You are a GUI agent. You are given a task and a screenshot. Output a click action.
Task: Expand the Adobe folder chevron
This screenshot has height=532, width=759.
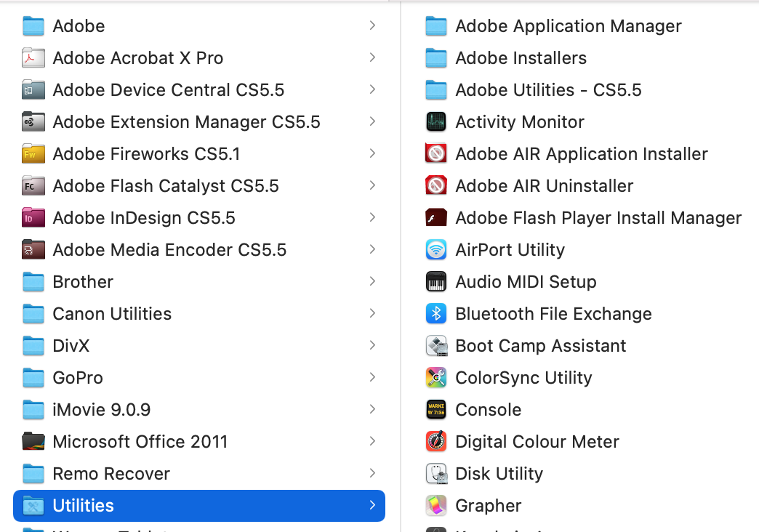coord(372,26)
